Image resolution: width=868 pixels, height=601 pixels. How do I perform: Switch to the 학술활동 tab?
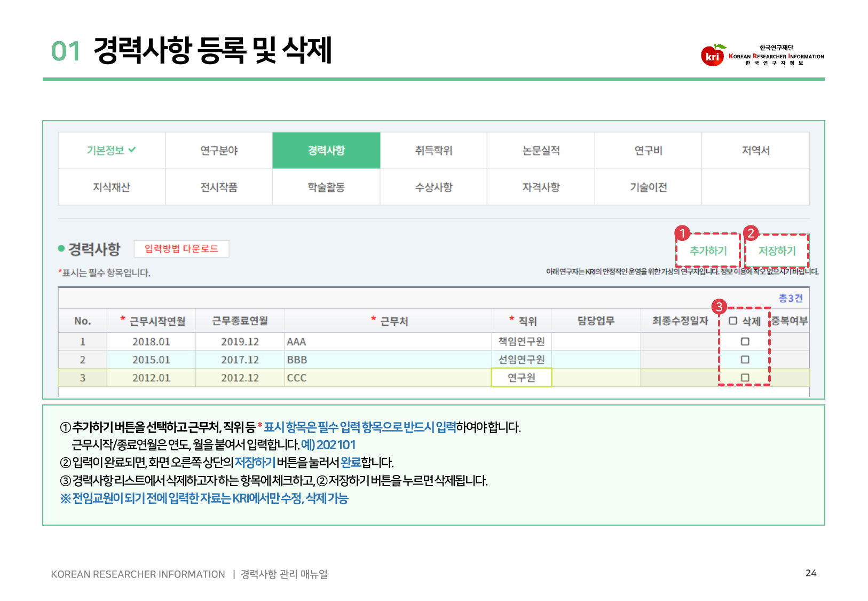(326, 187)
